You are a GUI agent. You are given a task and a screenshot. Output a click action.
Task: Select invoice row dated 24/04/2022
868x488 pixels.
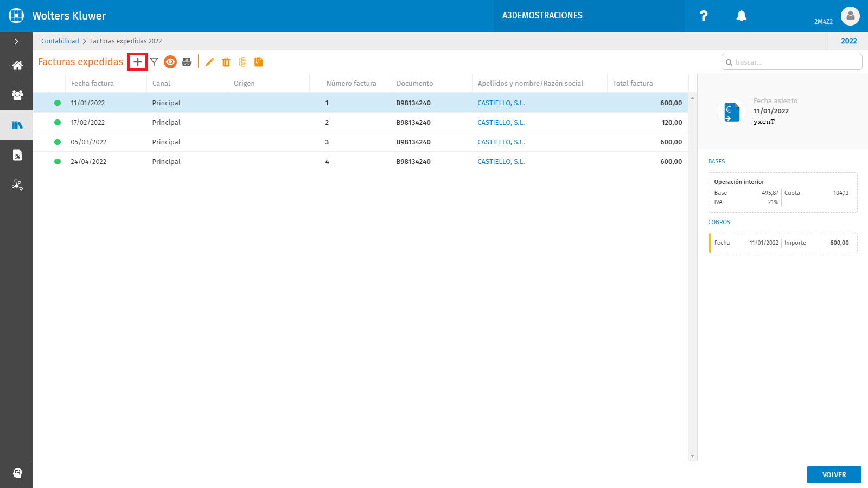tap(360, 162)
